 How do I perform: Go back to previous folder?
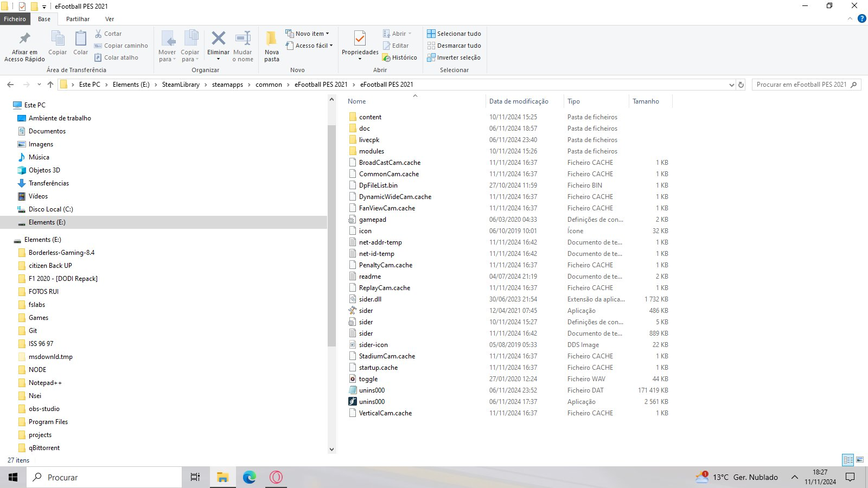click(10, 85)
